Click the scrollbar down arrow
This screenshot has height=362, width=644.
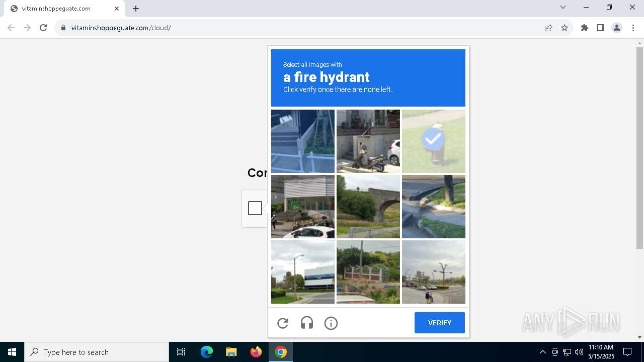point(640,337)
